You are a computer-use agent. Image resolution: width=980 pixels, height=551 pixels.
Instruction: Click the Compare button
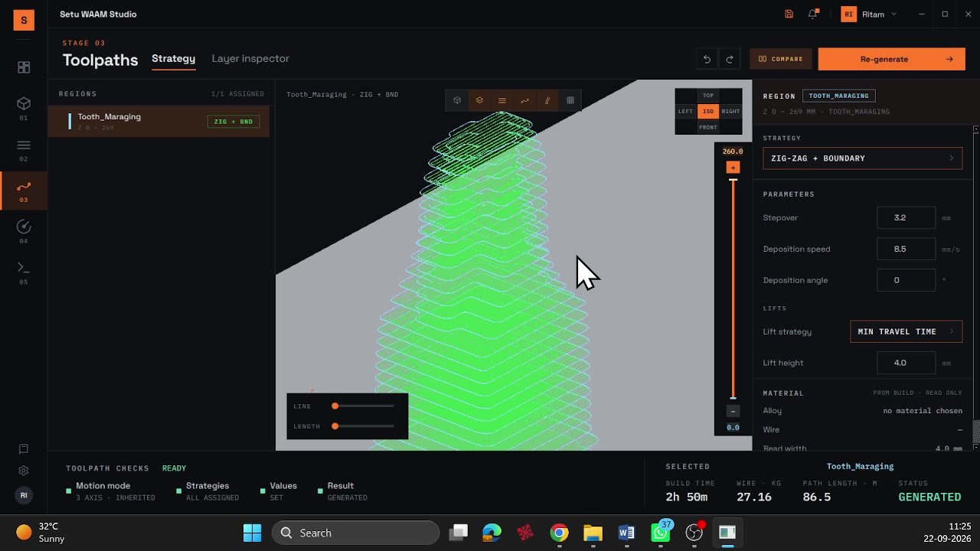(782, 59)
